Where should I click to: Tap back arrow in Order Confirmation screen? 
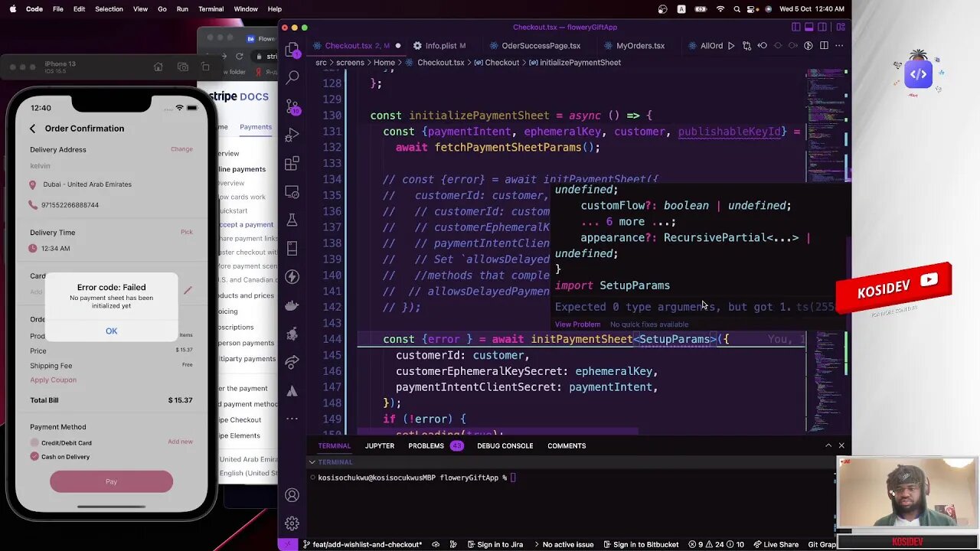[x=32, y=129]
